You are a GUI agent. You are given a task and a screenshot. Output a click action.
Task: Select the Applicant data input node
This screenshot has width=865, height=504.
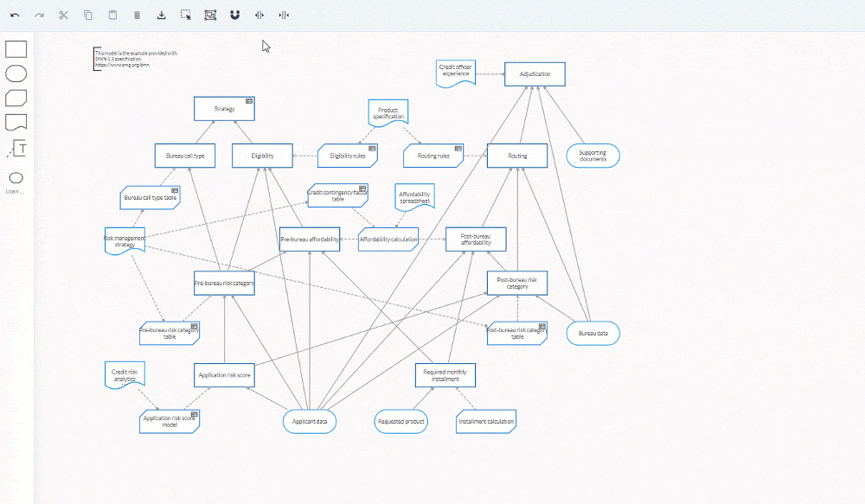pos(310,421)
